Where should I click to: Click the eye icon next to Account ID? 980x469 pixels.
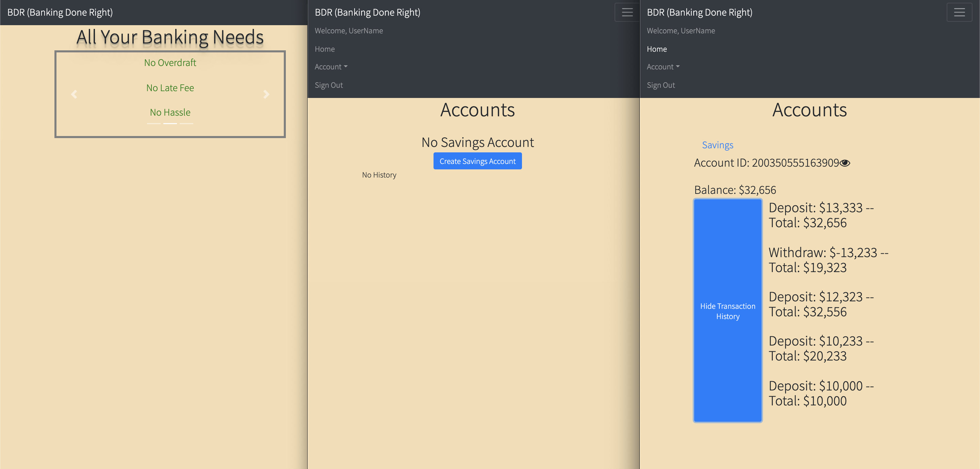point(845,163)
